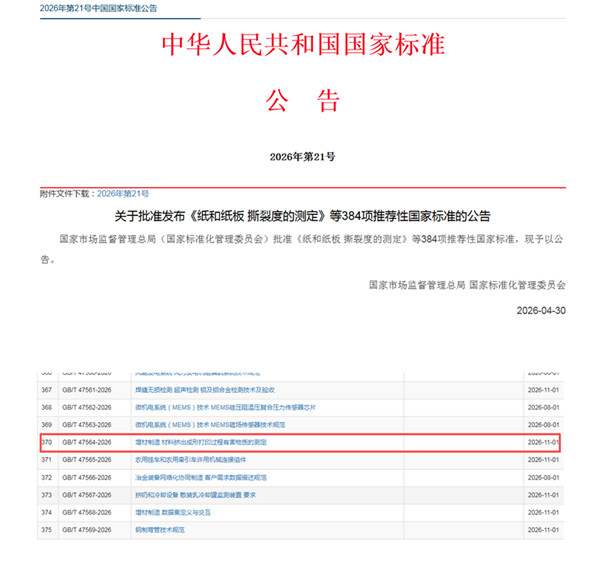Click row number 372
This screenshot has height=586, width=600.
(47, 478)
